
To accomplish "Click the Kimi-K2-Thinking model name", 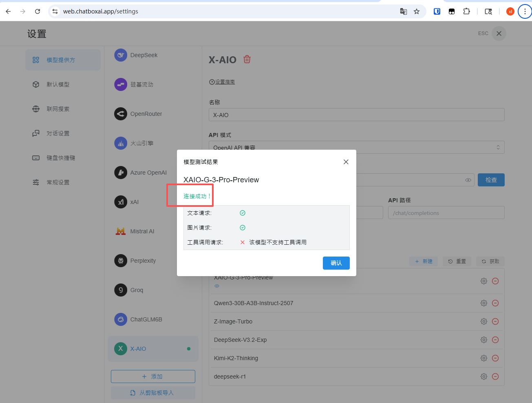I will pos(236,358).
